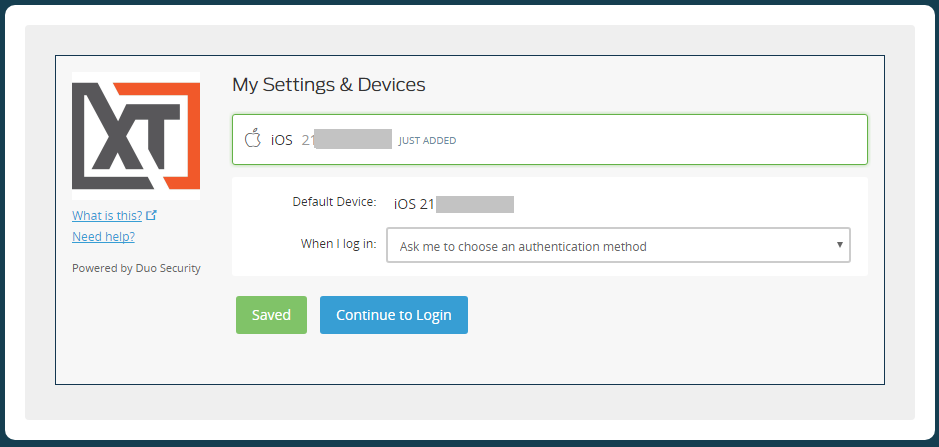The image size is (939, 447).
Task: Click the XT company logo
Action: coord(136,135)
